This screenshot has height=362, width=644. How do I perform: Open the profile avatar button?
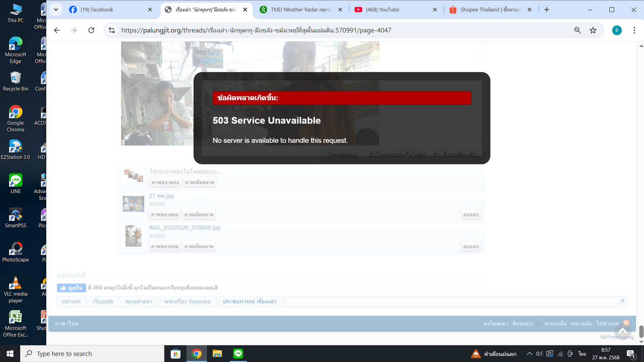tap(617, 30)
